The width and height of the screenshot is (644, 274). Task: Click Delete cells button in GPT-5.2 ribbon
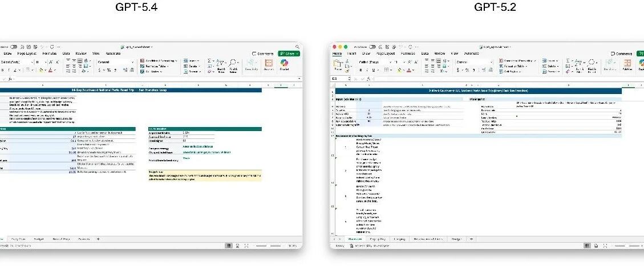[550, 66]
